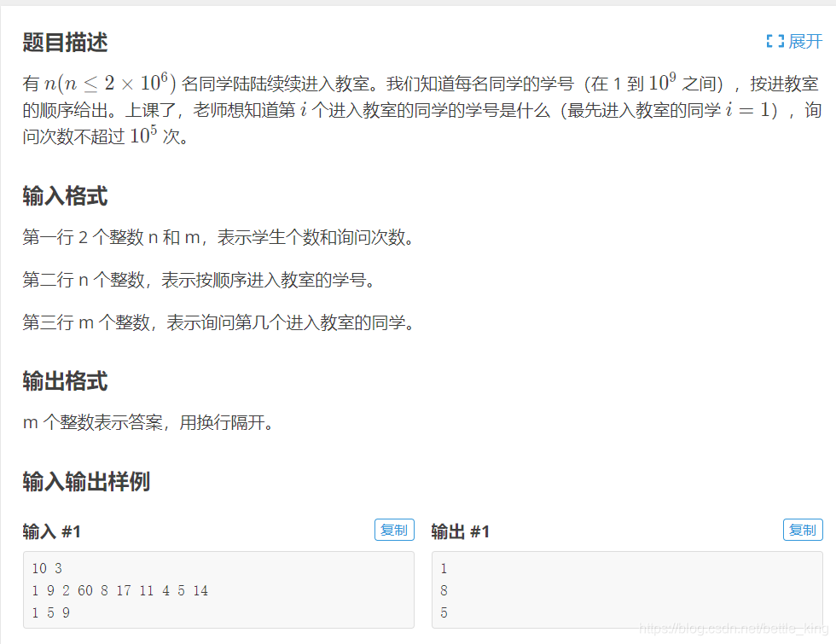Click the sample input query line "1 5 9"
The image size is (836, 644).
[x=50, y=612]
